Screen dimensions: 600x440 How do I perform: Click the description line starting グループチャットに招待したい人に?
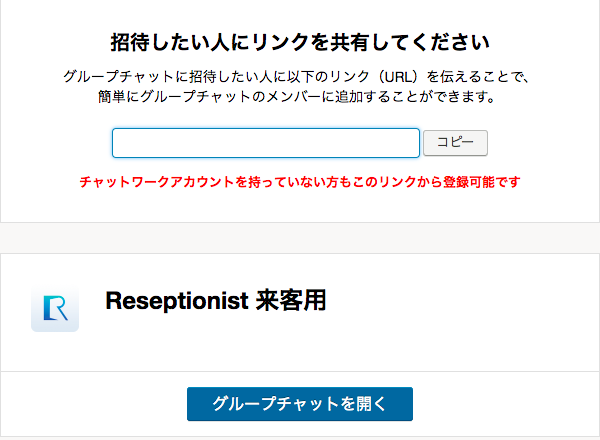(300, 76)
